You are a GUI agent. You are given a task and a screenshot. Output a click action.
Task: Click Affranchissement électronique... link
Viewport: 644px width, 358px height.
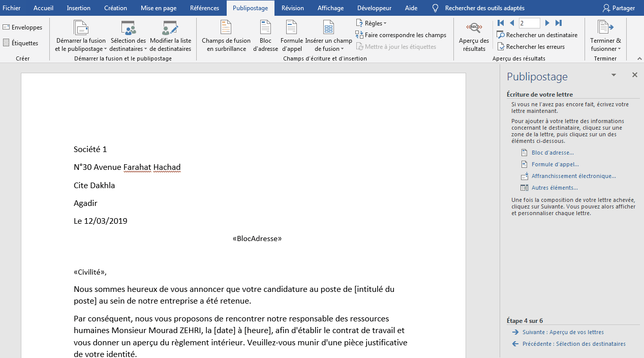click(x=573, y=176)
